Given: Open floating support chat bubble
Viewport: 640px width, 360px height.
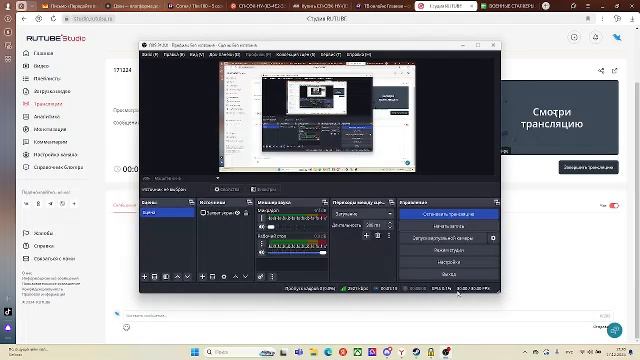Looking at the screenshot, I should (615, 330).
